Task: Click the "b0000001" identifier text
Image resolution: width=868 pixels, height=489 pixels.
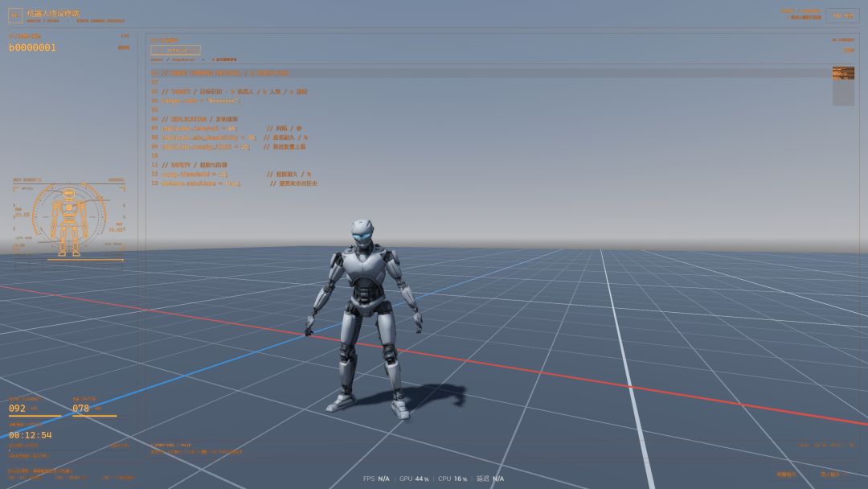Action: coord(32,47)
